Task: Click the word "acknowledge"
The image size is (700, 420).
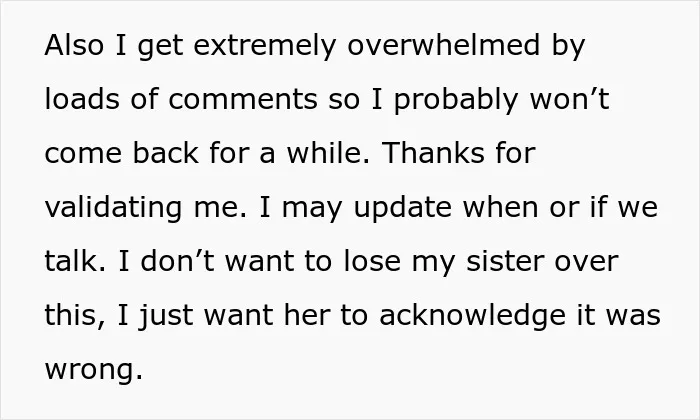Action: 472,317
